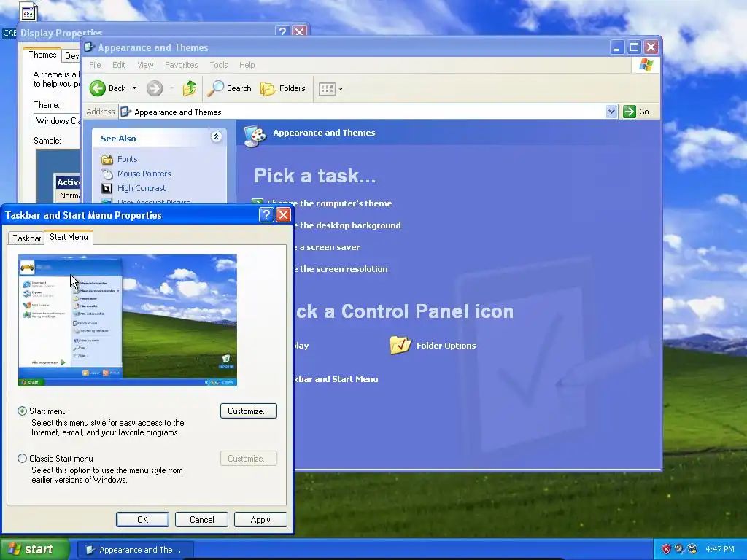Open the File menu

click(95, 65)
